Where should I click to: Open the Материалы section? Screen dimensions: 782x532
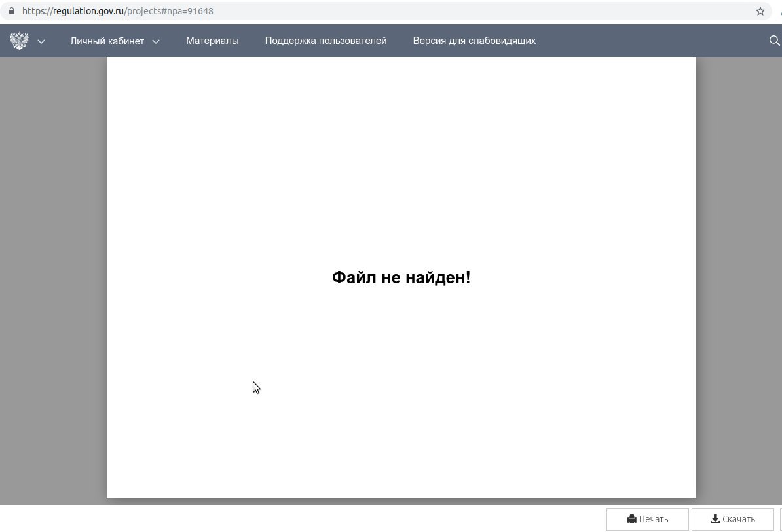(212, 41)
